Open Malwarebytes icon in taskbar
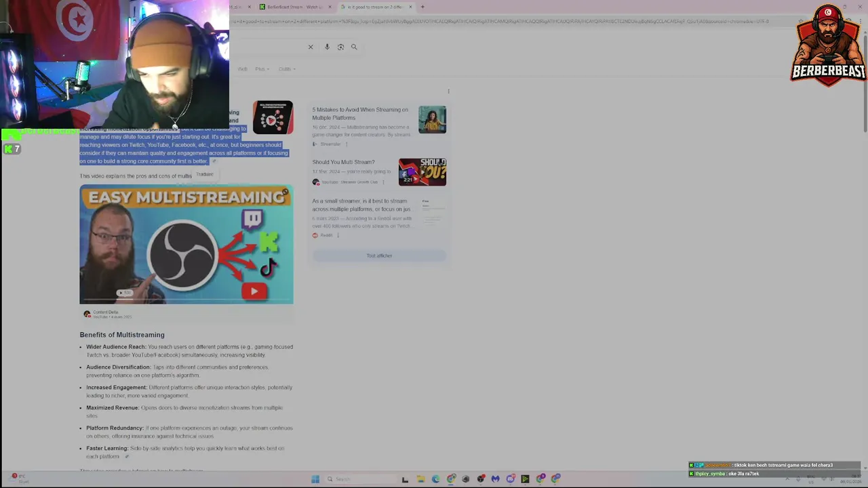The width and height of the screenshot is (868, 488). (496, 479)
